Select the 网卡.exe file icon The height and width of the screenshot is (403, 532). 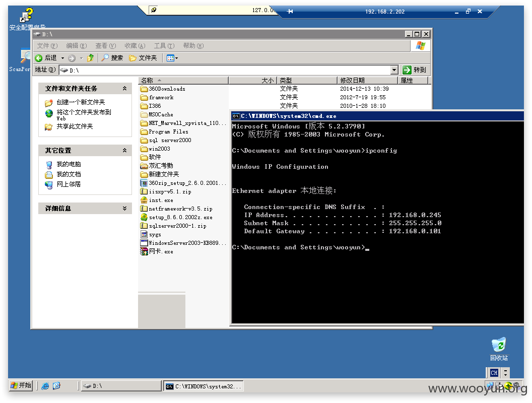(144, 251)
